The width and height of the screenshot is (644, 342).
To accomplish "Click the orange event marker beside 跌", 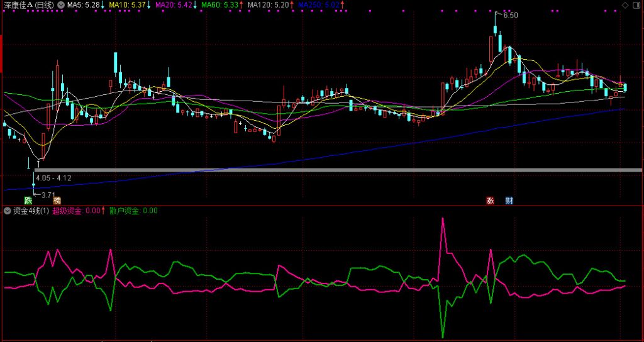I will pyautogui.click(x=57, y=201).
